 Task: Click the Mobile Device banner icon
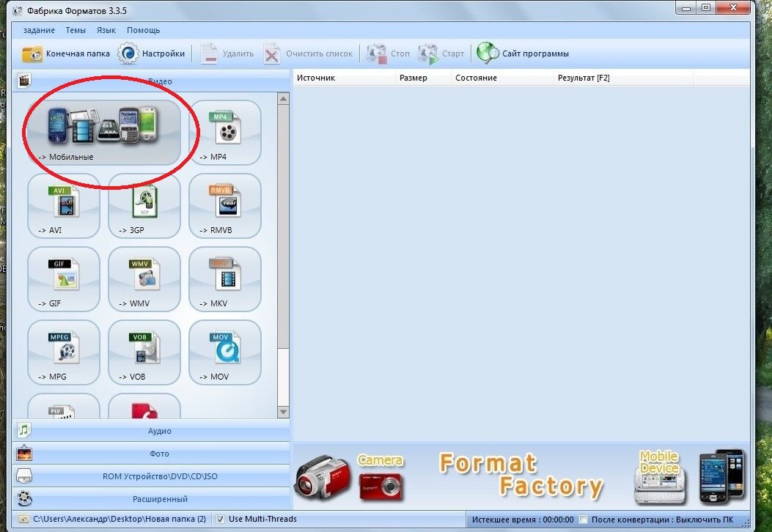point(660,477)
